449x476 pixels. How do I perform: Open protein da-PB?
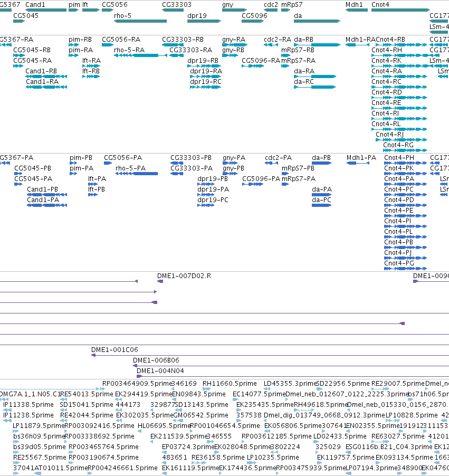tap(321, 158)
